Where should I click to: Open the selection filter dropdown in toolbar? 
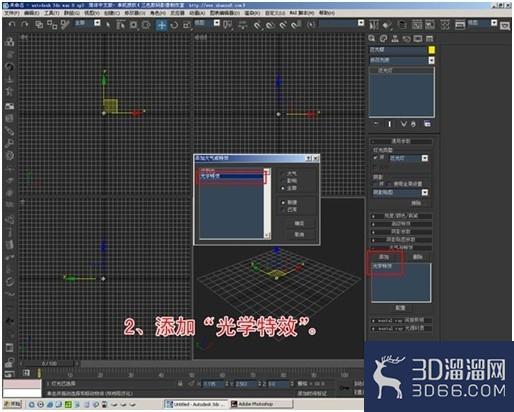pos(97,23)
